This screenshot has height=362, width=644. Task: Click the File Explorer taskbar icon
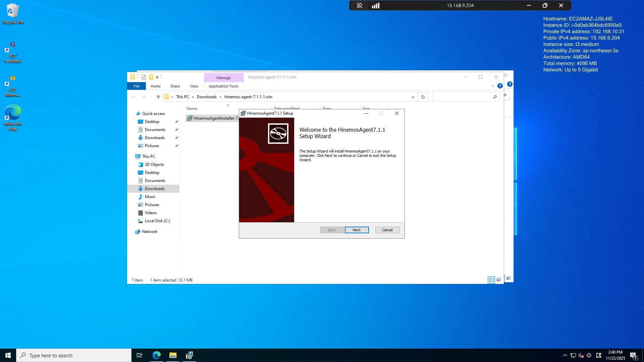point(173,355)
